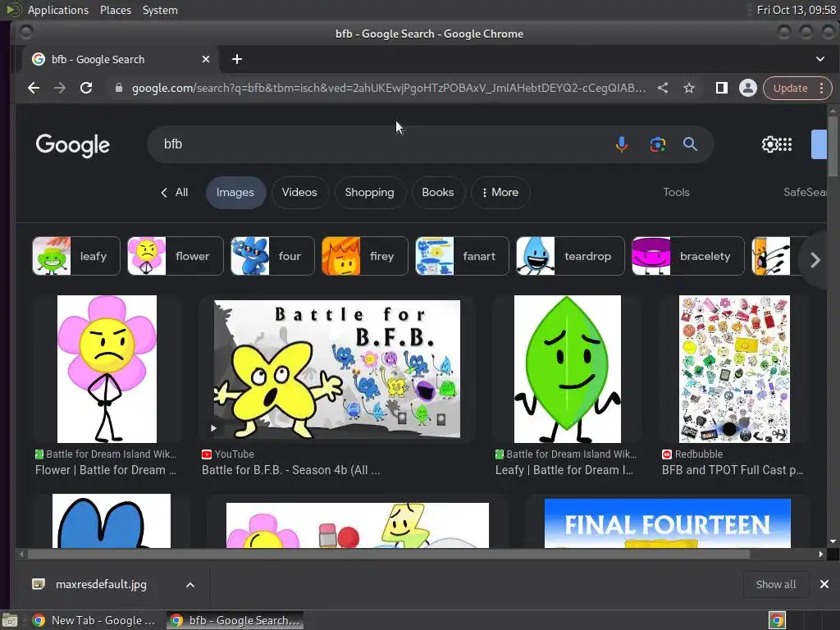This screenshot has height=630, width=840.
Task: Share this page using share icon
Action: click(663, 88)
